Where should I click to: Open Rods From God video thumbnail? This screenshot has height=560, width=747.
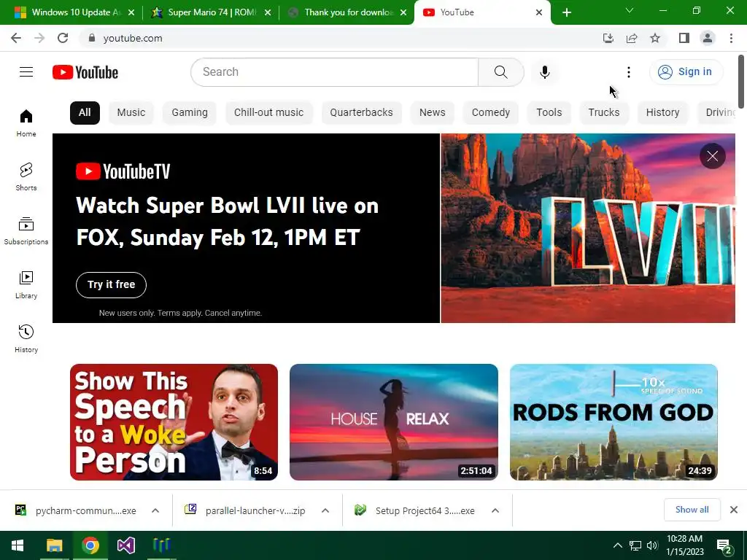click(x=614, y=422)
